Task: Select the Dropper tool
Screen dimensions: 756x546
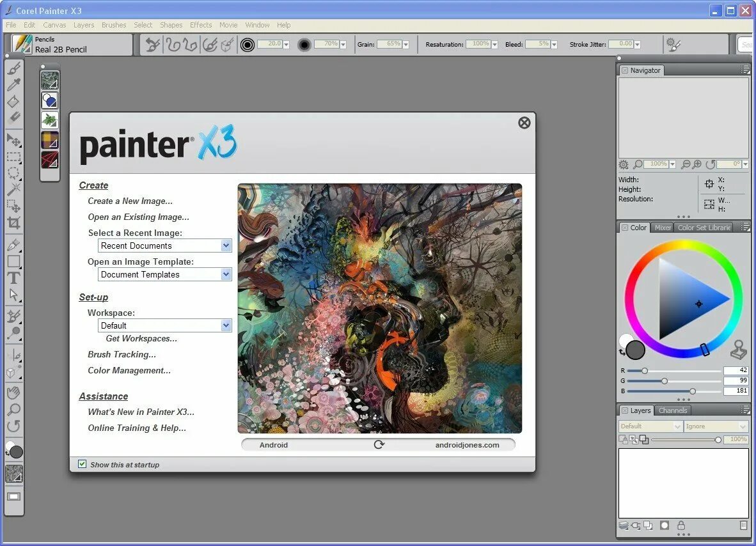Action: pyautogui.click(x=13, y=85)
